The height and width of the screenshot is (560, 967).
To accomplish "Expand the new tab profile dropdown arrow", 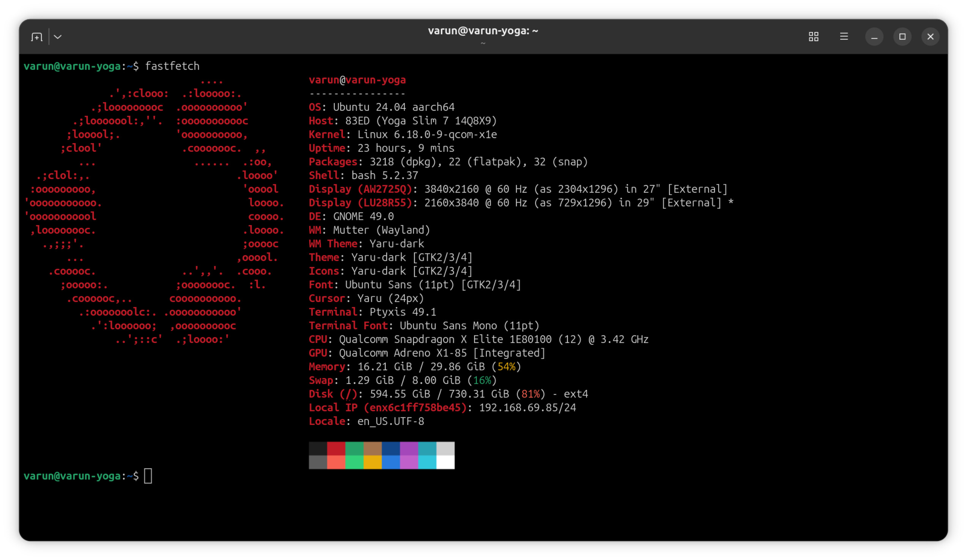I will tap(58, 37).
